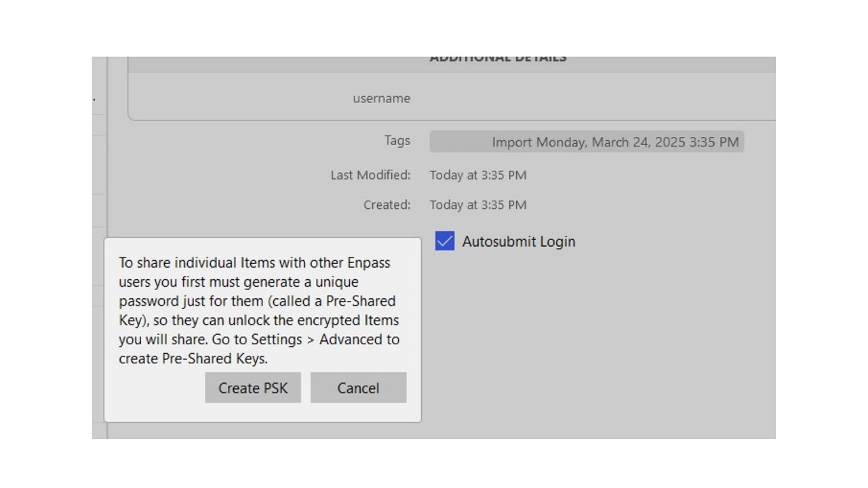
Task: Click the Created time value
Action: click(x=478, y=205)
